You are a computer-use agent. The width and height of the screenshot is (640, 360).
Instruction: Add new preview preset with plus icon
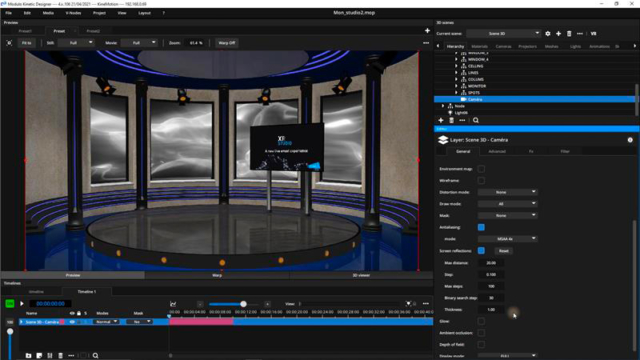(x=427, y=31)
